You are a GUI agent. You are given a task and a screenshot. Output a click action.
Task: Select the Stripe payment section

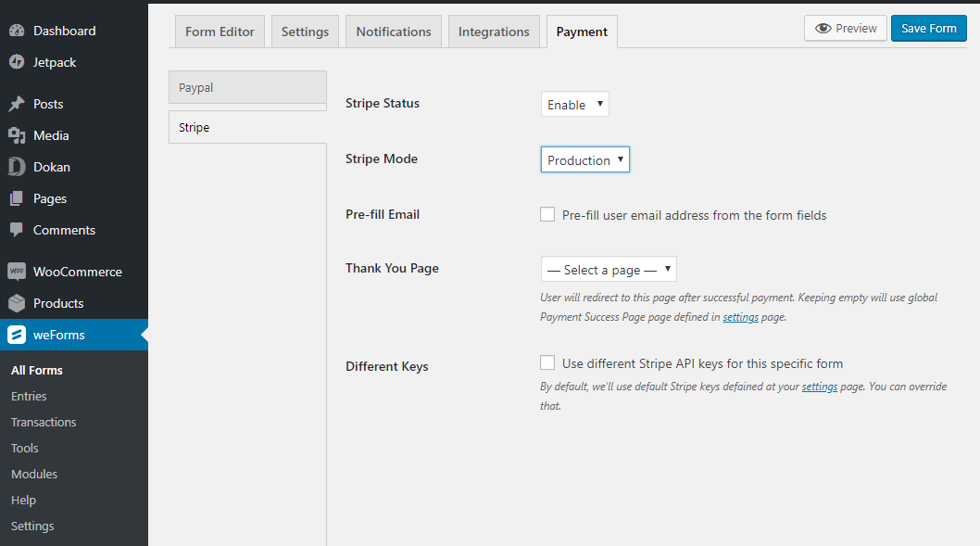point(247,127)
